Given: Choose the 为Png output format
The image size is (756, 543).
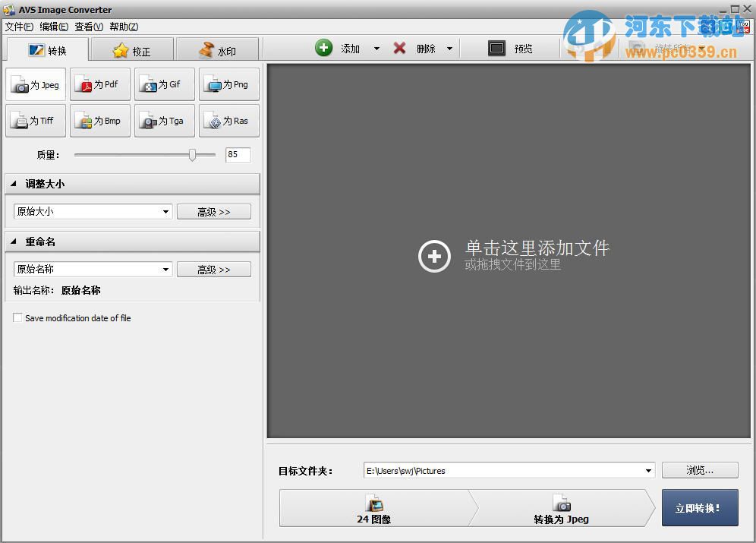Looking at the screenshot, I should pyautogui.click(x=228, y=84).
